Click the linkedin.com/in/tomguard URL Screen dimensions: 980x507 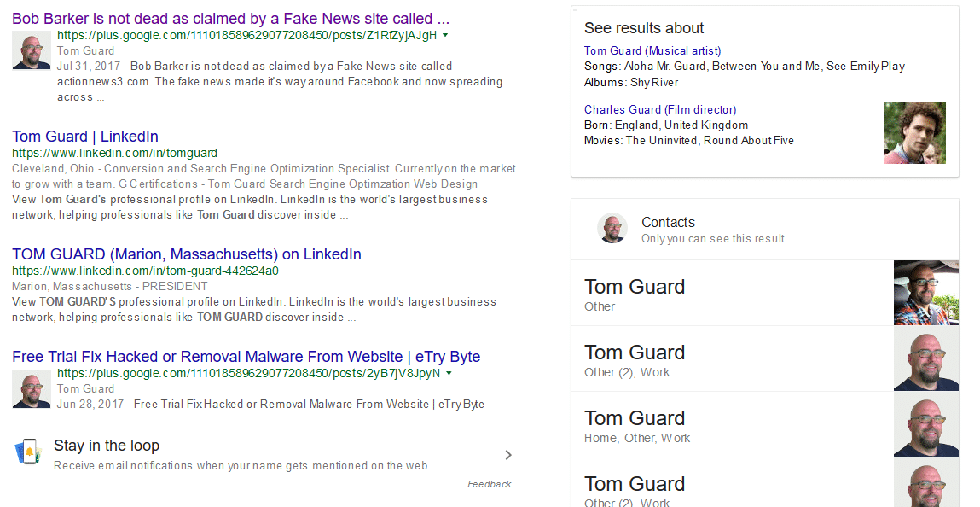pyautogui.click(x=114, y=153)
